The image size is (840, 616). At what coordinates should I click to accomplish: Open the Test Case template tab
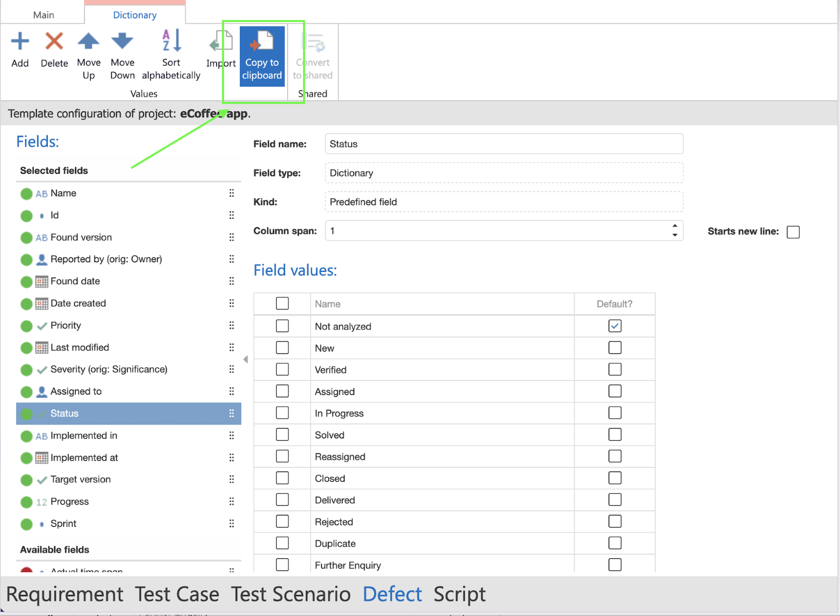click(177, 594)
